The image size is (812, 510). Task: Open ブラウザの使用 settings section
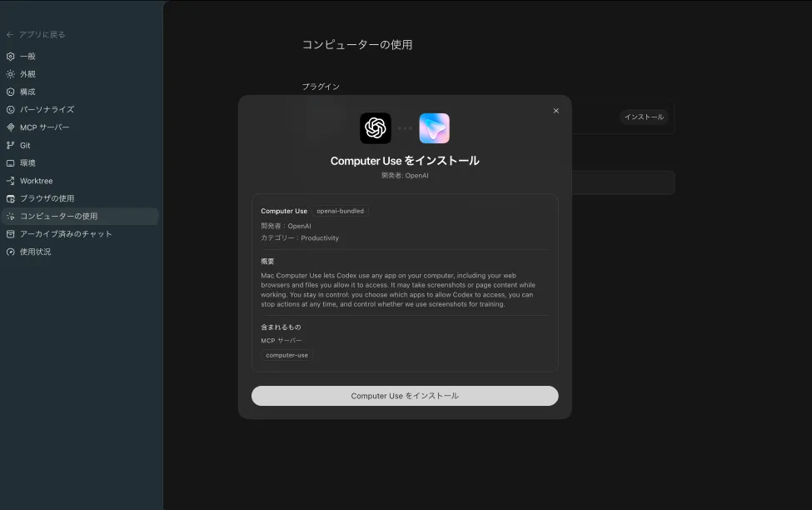[80, 198]
